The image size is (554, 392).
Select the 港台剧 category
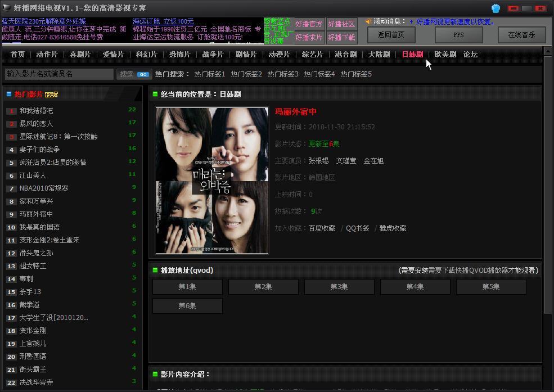345,55
